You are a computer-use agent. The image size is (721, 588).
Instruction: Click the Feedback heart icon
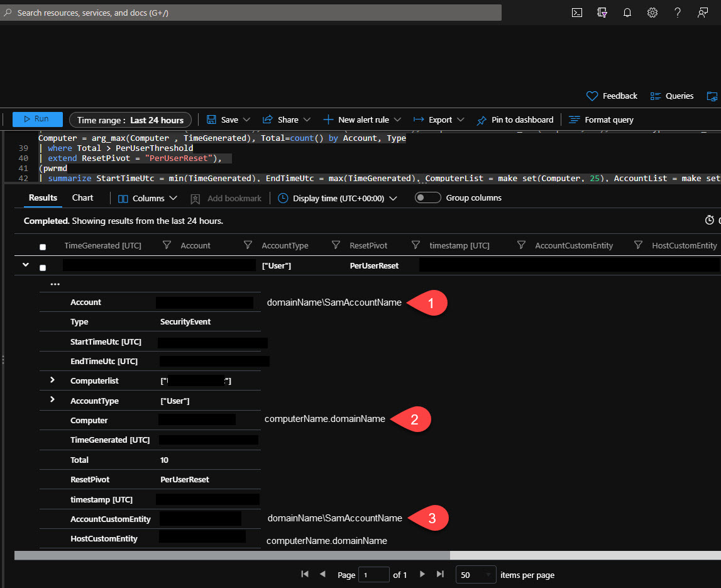(592, 96)
